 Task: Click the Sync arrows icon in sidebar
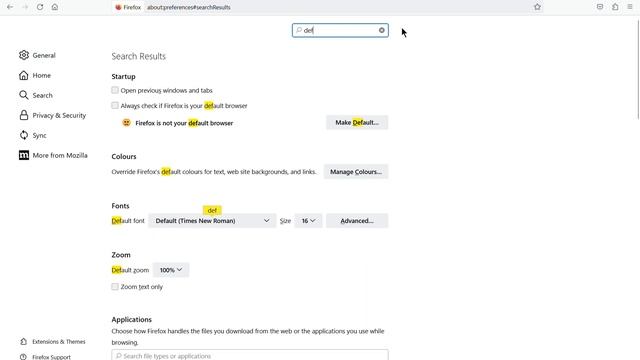(x=24, y=135)
